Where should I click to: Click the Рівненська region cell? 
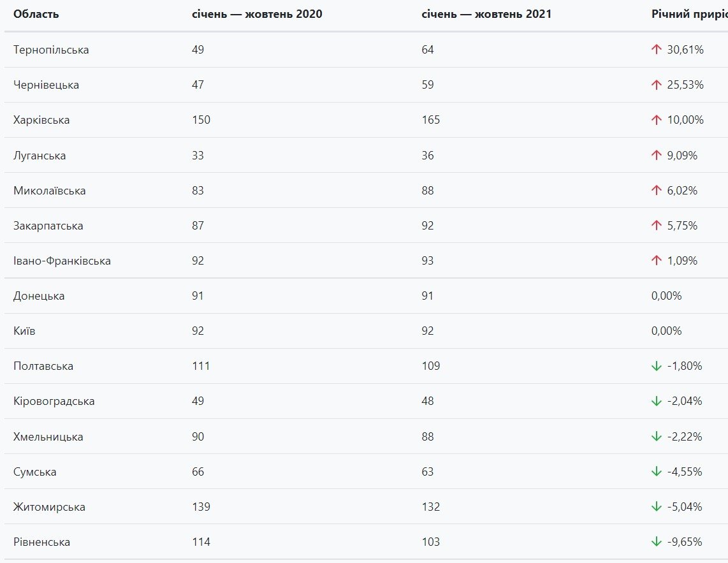[x=41, y=542]
